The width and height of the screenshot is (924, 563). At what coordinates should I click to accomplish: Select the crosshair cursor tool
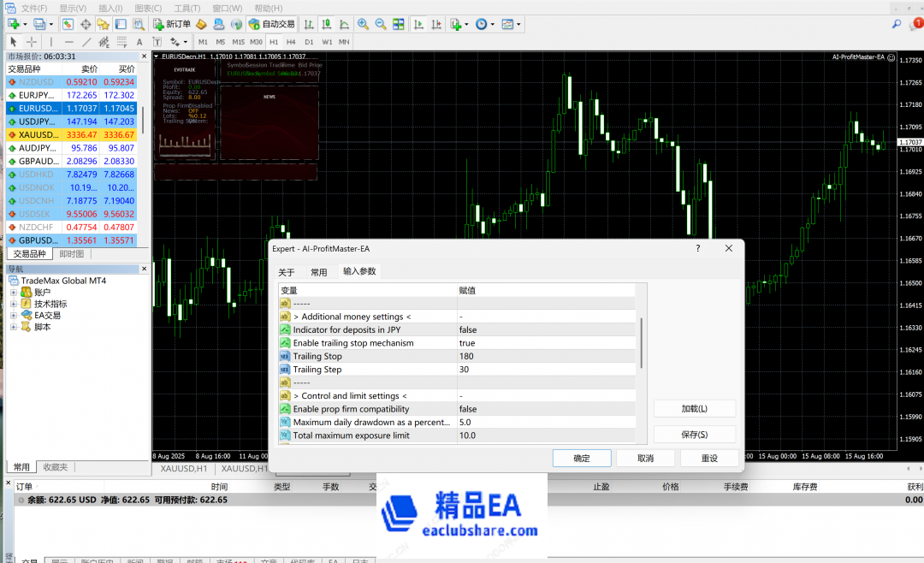[32, 41]
